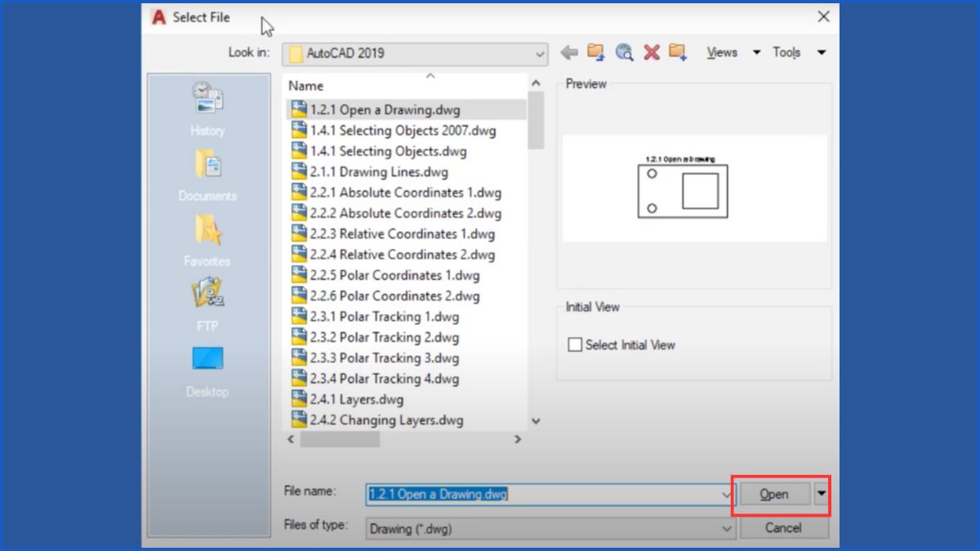Click the file list scroll up arrow
Image resolution: width=980 pixels, height=551 pixels.
(x=536, y=82)
